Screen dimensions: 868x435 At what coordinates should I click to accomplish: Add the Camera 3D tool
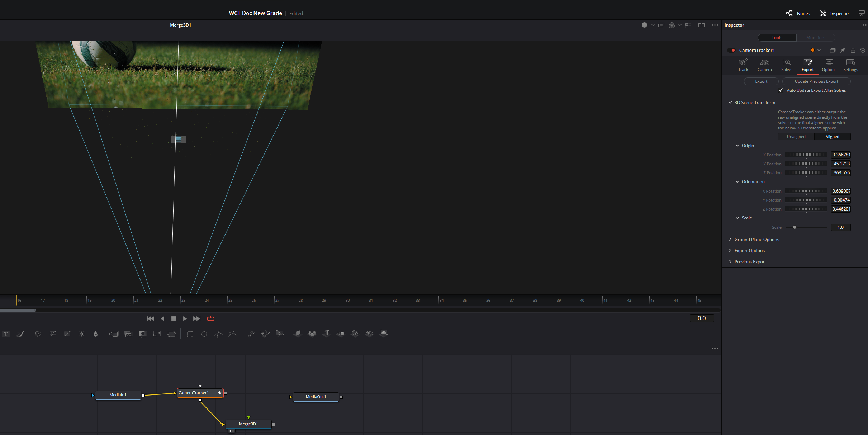click(355, 334)
